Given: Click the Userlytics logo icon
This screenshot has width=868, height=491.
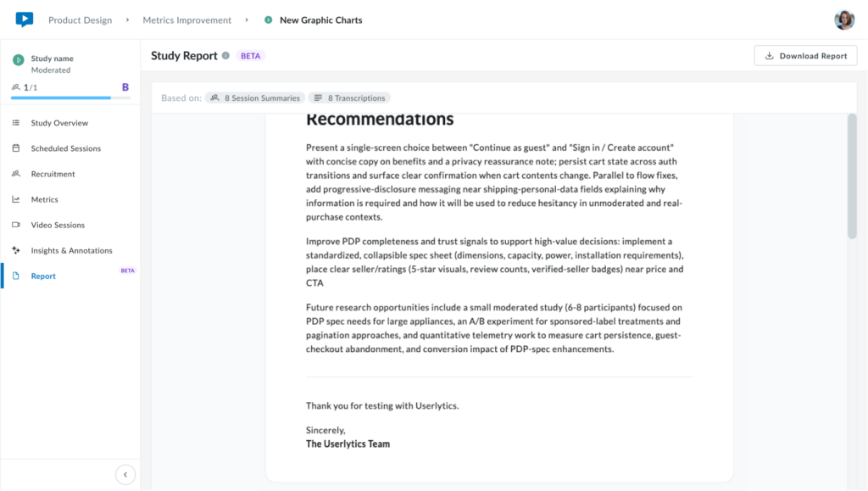Looking at the screenshot, I should [25, 20].
